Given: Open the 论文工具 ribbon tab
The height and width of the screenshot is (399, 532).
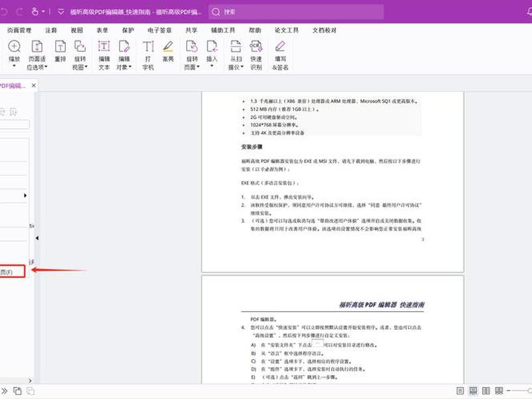Looking at the screenshot, I should click(x=287, y=30).
